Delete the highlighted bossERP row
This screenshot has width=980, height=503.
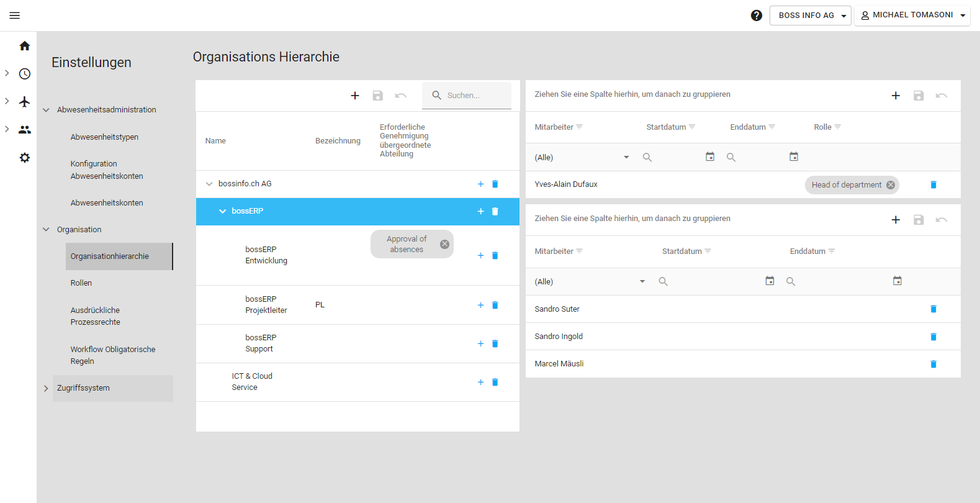click(x=495, y=211)
